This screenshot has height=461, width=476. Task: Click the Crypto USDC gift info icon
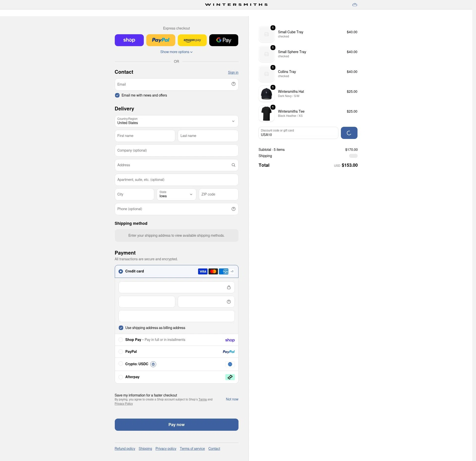(153, 364)
